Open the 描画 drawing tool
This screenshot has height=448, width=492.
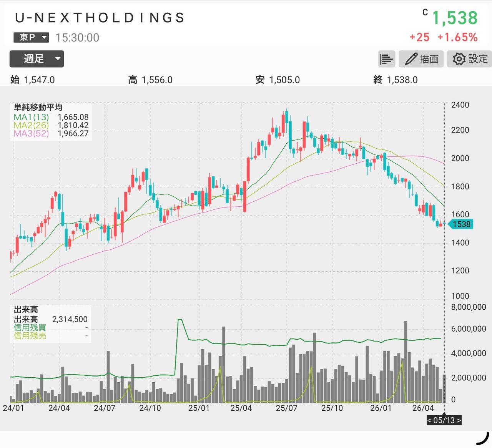click(x=421, y=59)
